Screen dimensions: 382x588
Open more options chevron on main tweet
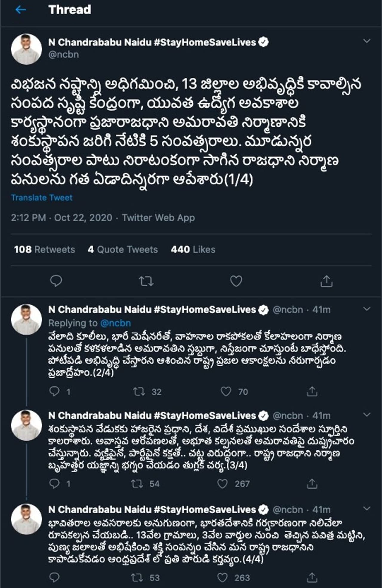coord(367,41)
